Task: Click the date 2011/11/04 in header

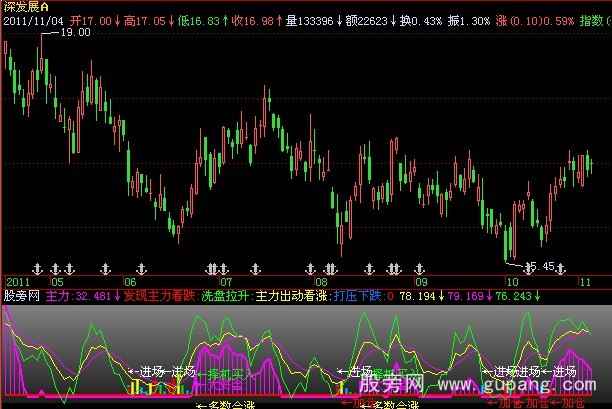Action: (x=36, y=19)
